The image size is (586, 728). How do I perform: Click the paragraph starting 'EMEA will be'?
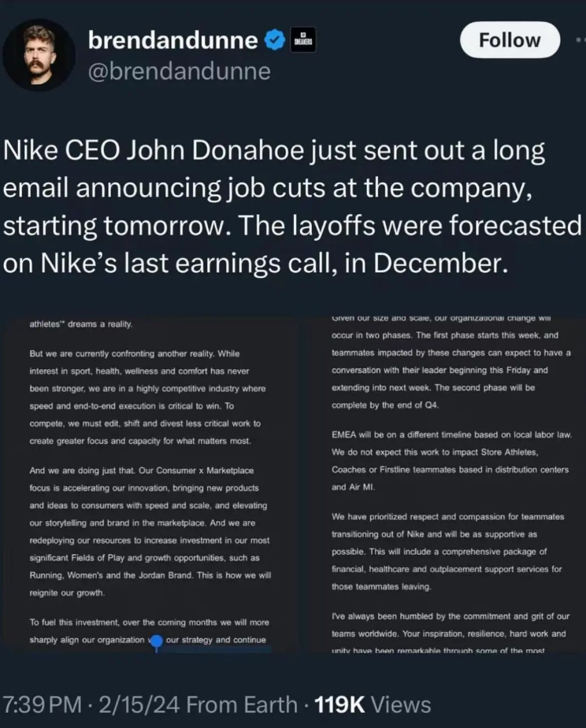(451, 460)
